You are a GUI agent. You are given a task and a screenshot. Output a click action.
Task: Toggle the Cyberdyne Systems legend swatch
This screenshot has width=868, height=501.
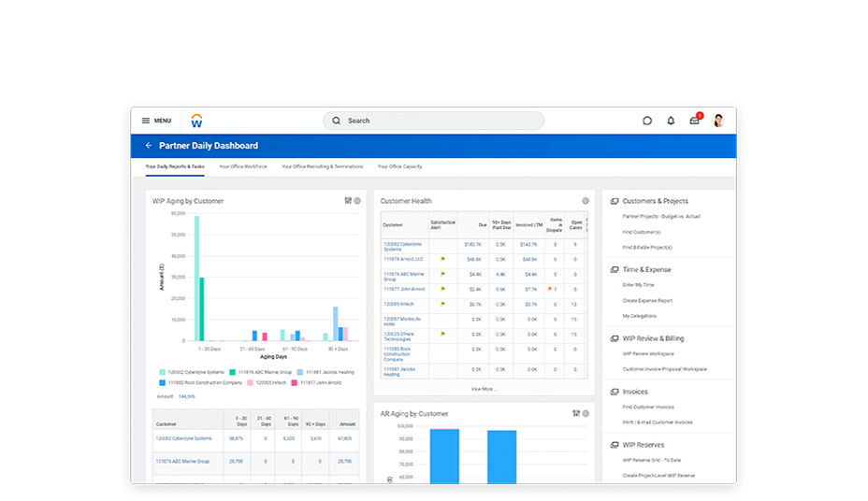[162, 372]
